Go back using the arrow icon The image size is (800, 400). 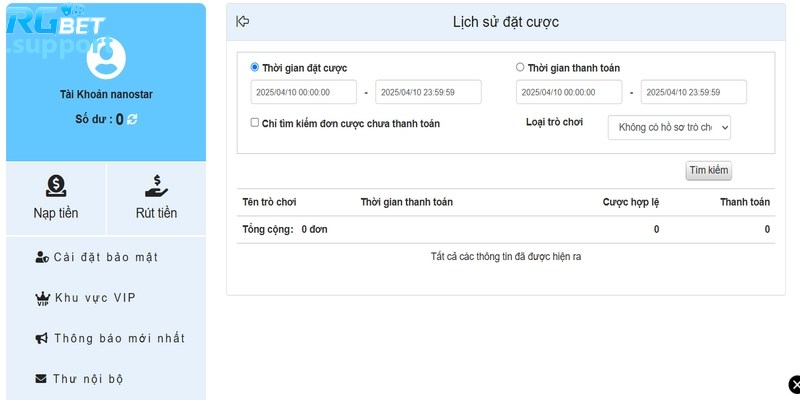(x=242, y=21)
